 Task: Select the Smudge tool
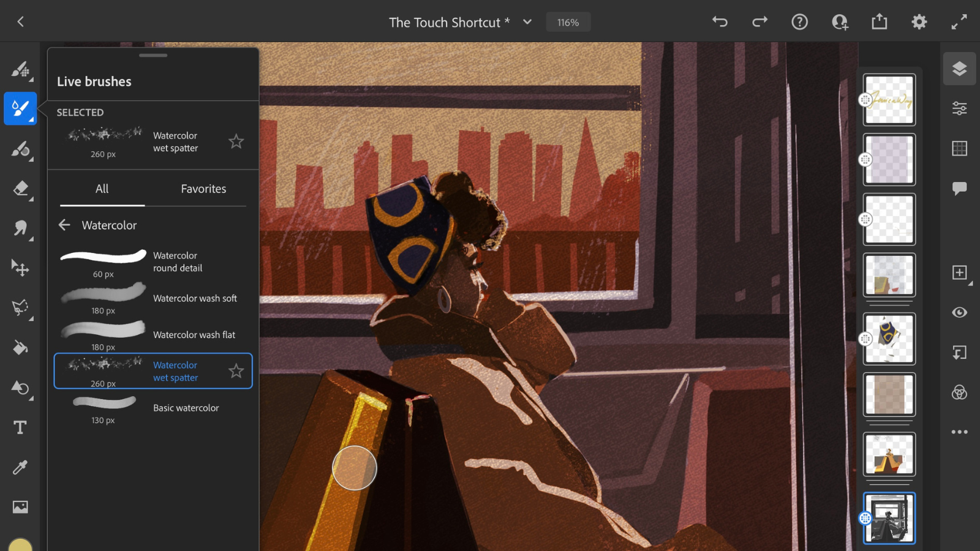point(20,228)
